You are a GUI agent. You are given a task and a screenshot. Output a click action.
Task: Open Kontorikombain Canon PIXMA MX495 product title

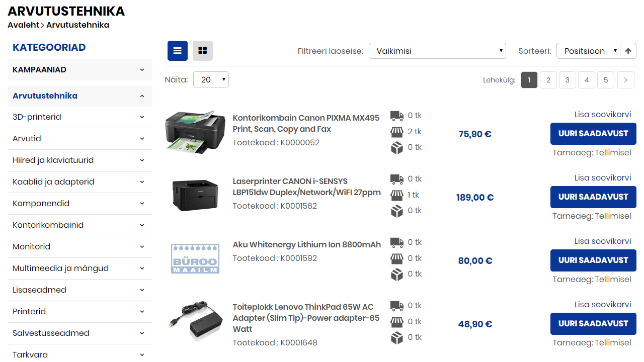coord(306,124)
